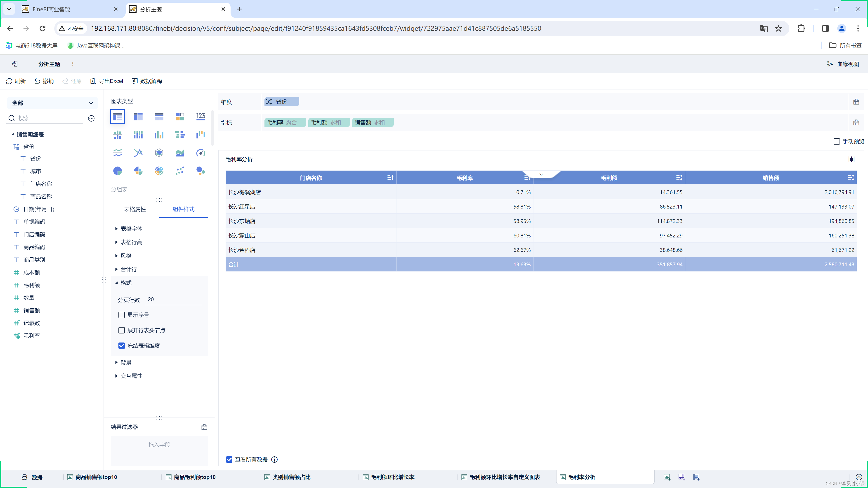Open the 全部 data source dropdown
This screenshot has height=488, width=868.
click(x=52, y=103)
